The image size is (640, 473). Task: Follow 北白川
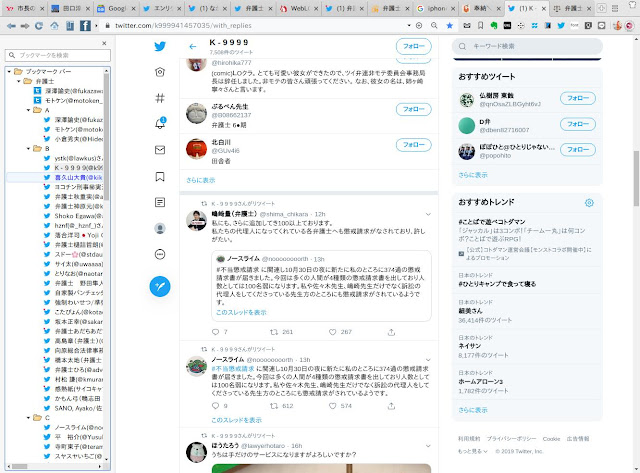pos(413,145)
